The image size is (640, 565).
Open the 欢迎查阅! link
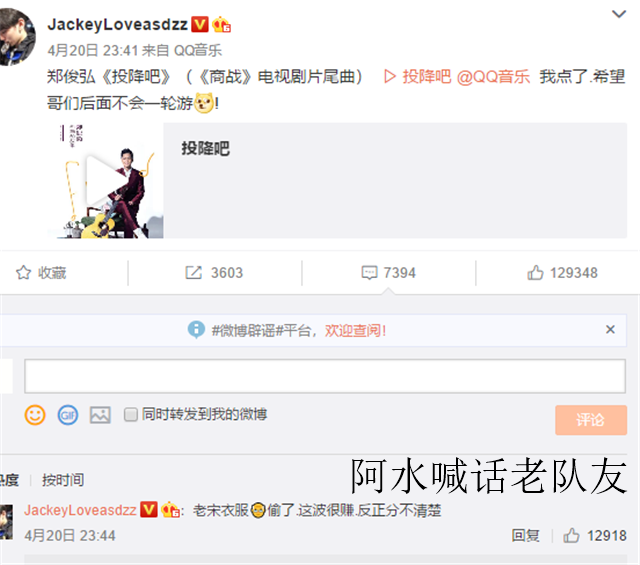tap(355, 330)
